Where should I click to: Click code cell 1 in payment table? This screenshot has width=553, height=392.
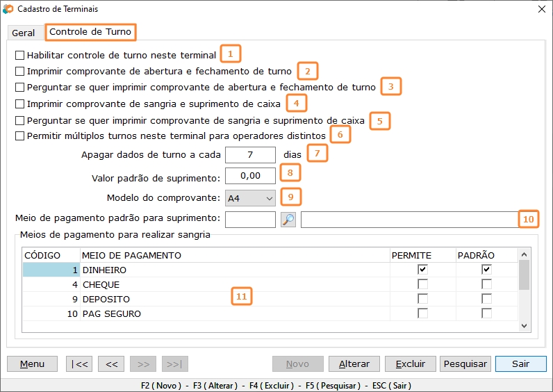[x=51, y=270]
